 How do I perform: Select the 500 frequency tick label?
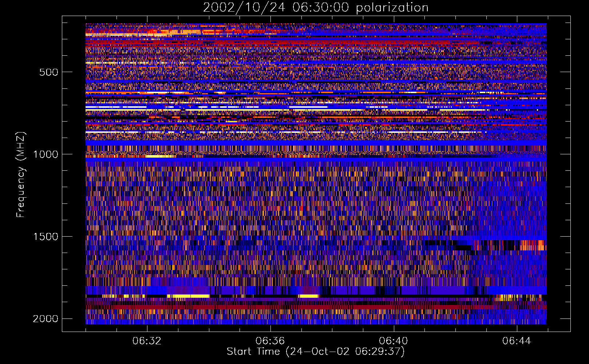click(48, 72)
